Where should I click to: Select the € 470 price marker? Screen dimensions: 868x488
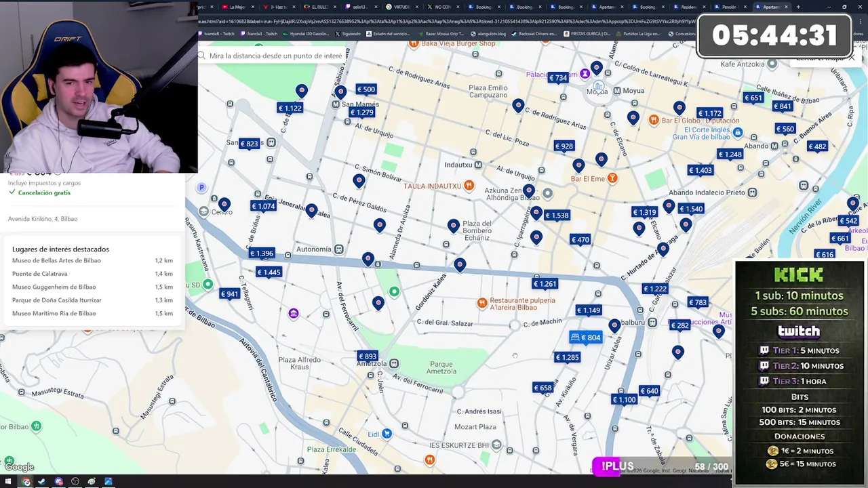(580, 239)
